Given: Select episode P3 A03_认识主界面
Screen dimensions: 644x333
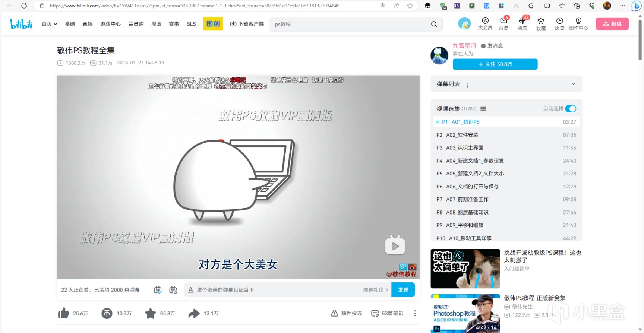Looking at the screenshot, I should tap(506, 148).
